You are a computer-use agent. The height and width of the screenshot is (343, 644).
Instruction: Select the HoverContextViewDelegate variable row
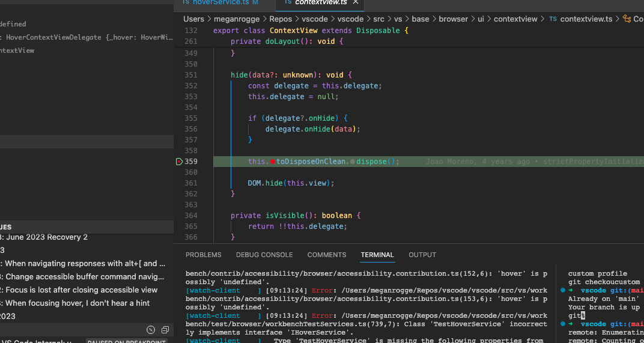click(87, 37)
